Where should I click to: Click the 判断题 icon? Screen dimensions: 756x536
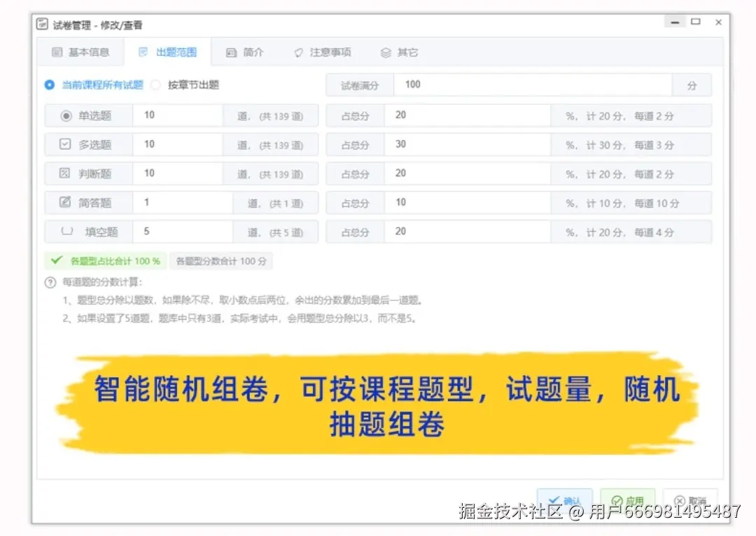tap(64, 173)
